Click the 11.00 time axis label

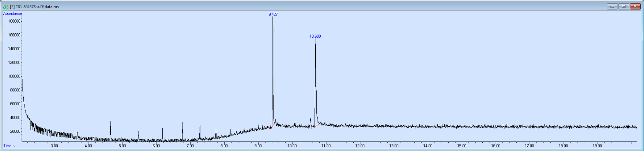pyautogui.click(x=326, y=146)
